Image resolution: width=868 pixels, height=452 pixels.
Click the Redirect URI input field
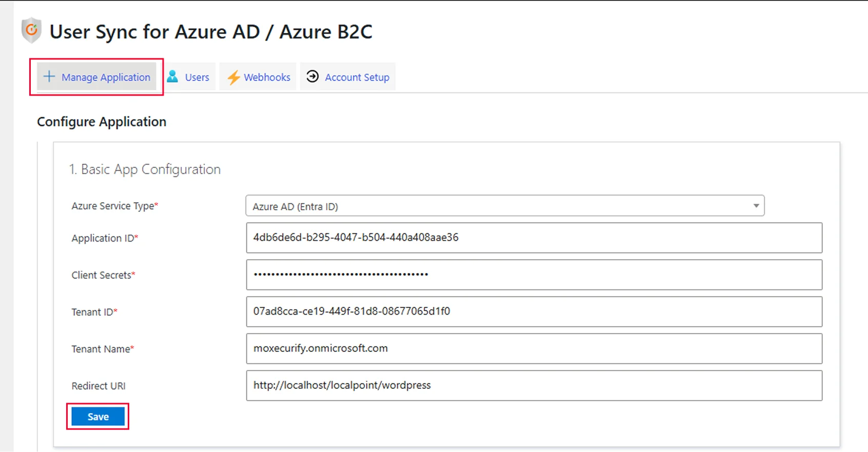[x=534, y=385]
